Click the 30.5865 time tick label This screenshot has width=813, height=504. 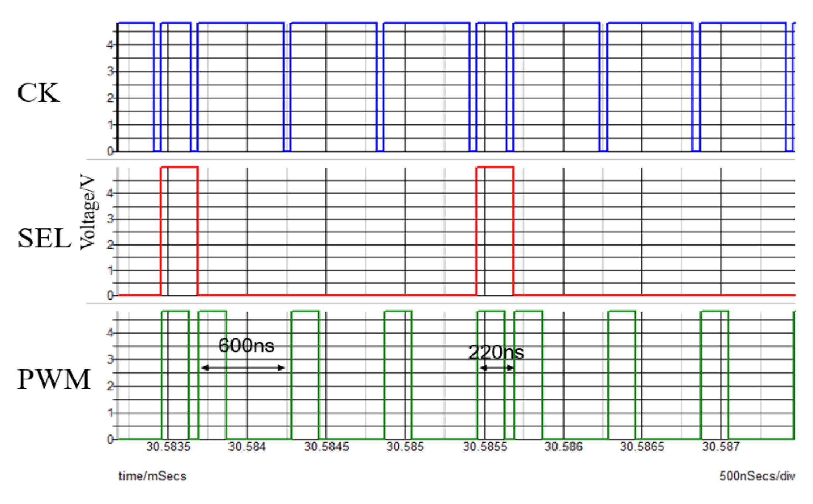click(642, 447)
